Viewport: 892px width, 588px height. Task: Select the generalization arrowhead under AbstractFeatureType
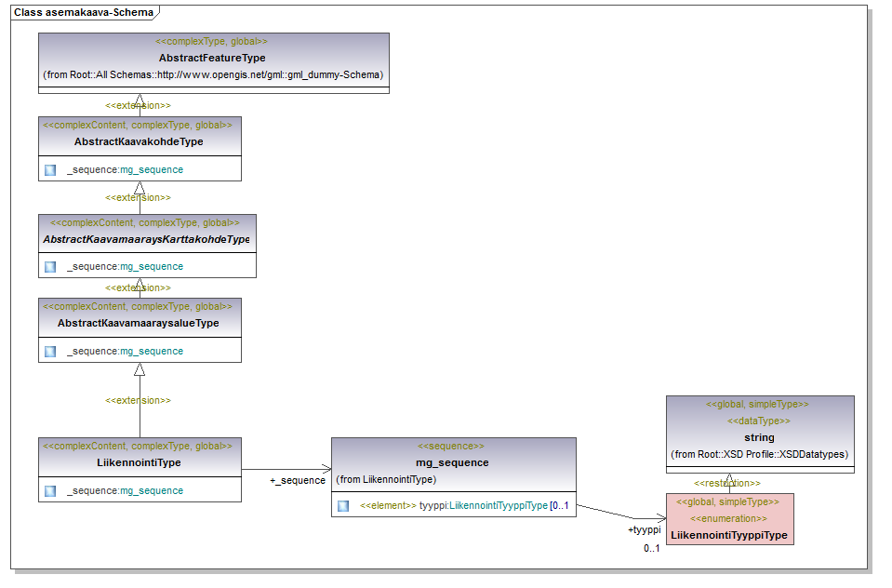pos(139,100)
